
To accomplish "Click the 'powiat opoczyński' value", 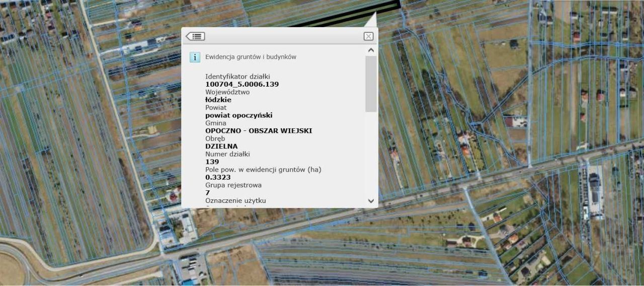I will [x=238, y=115].
